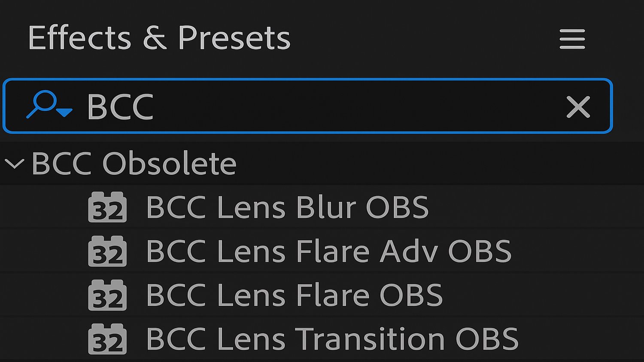Click the 32-bit icon beside BCC Lens Flare OBS
This screenshot has height=362, width=644.
point(107,295)
